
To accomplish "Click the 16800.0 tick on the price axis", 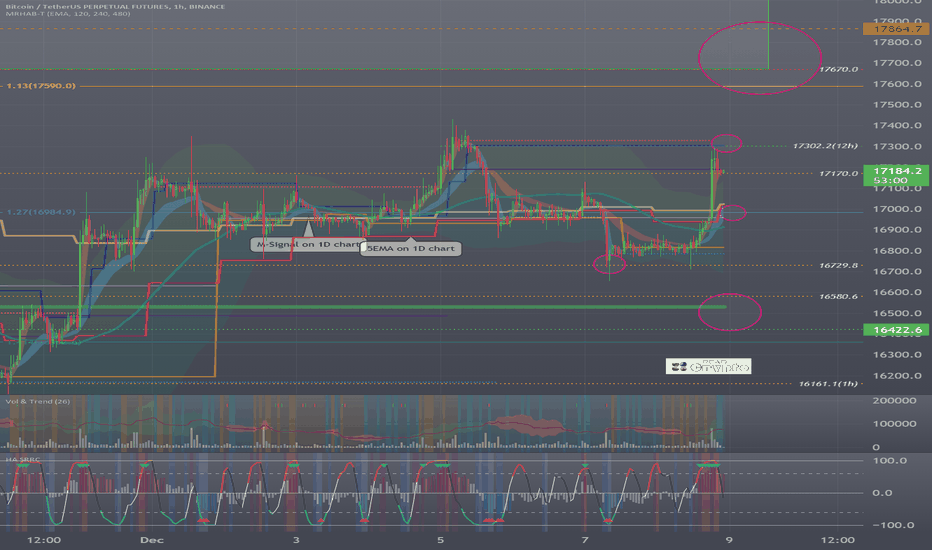I will [x=897, y=250].
